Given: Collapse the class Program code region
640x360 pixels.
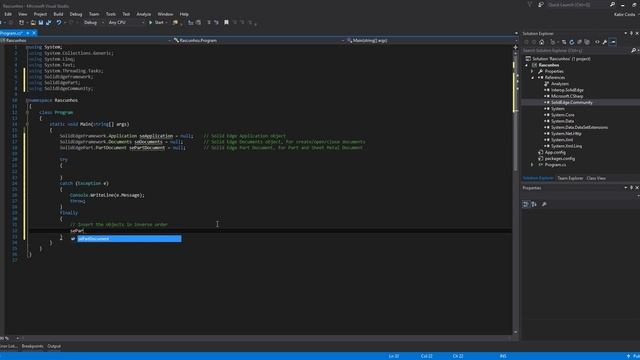Looking at the screenshot, I should (27, 112).
